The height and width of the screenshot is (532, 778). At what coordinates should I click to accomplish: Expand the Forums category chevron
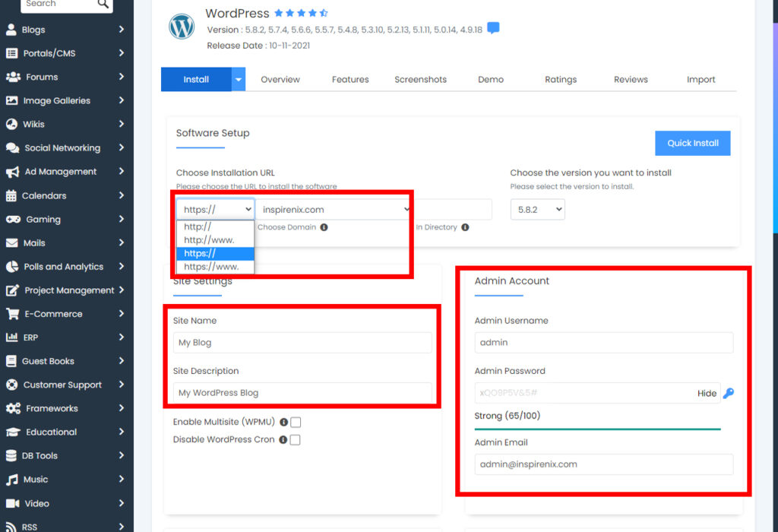click(122, 77)
